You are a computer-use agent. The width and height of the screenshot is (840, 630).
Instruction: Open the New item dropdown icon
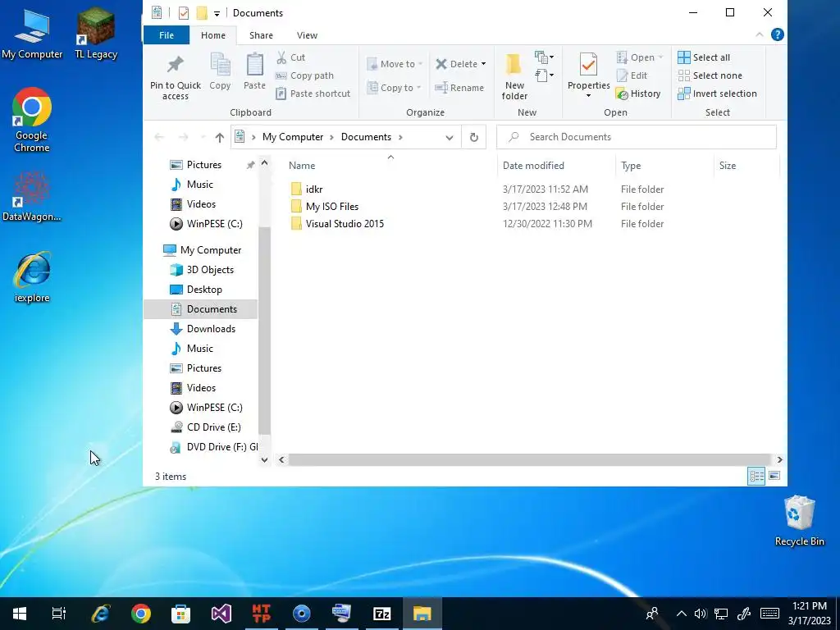(544, 57)
